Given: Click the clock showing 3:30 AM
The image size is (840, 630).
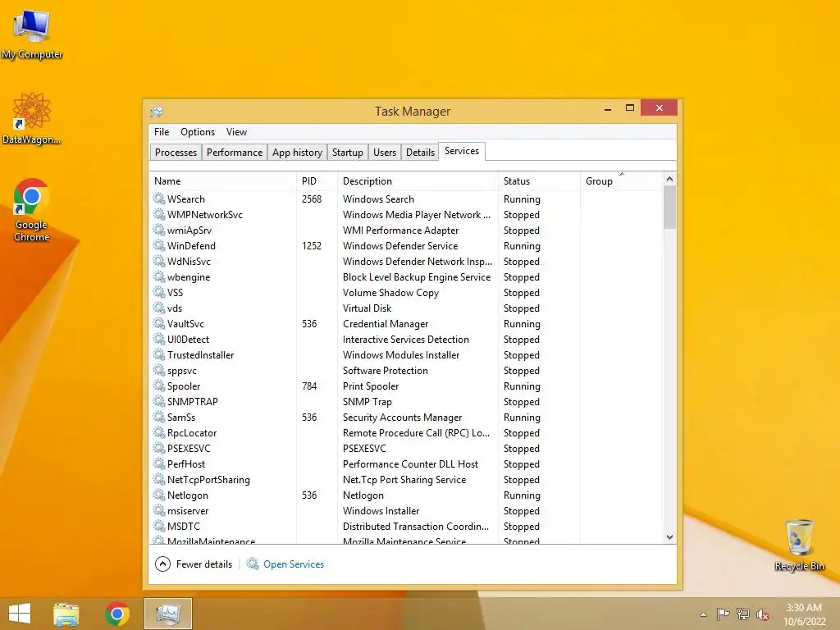Looking at the screenshot, I should (804, 608).
